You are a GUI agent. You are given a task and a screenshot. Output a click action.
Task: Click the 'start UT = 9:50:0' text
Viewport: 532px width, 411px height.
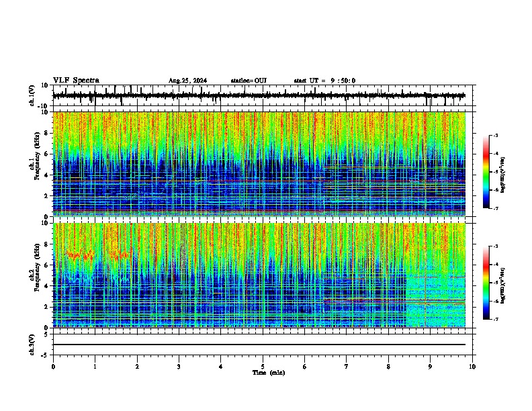pyautogui.click(x=324, y=81)
